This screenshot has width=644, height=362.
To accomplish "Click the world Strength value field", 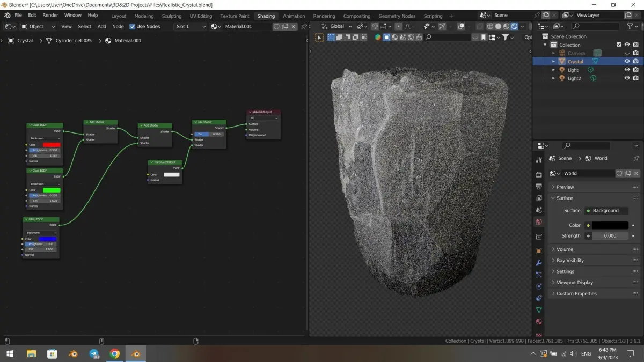I will tap(610, 235).
